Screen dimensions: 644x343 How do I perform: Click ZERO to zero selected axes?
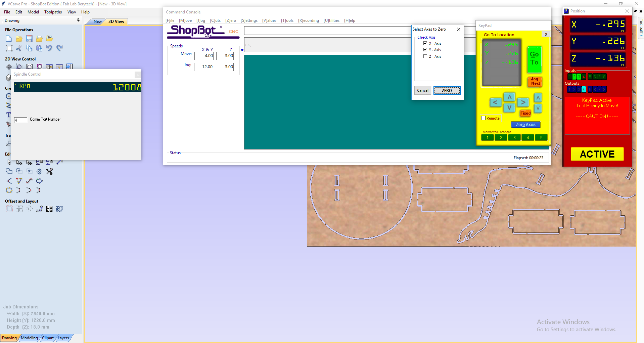click(447, 90)
